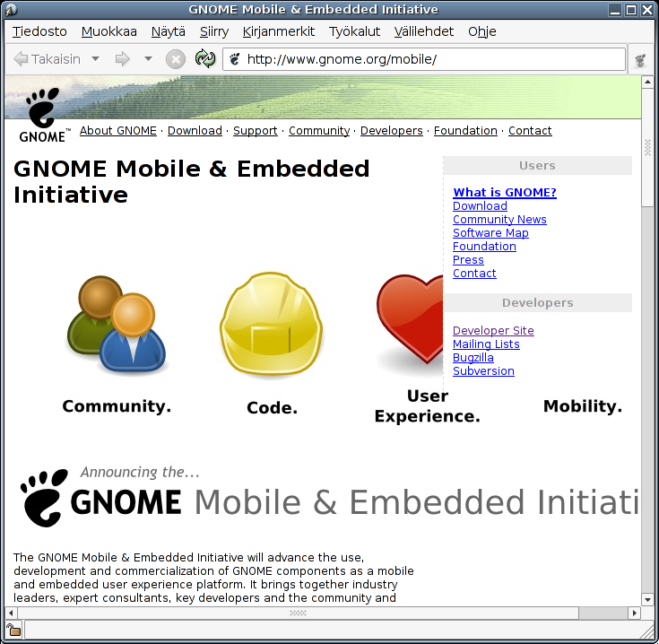Click the Support navigation link

pos(256,131)
